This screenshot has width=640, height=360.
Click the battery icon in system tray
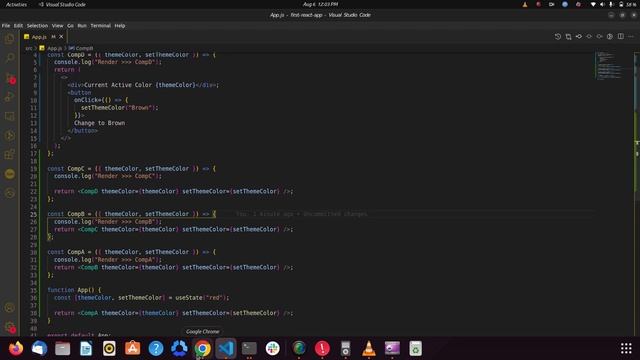pos(621,4)
